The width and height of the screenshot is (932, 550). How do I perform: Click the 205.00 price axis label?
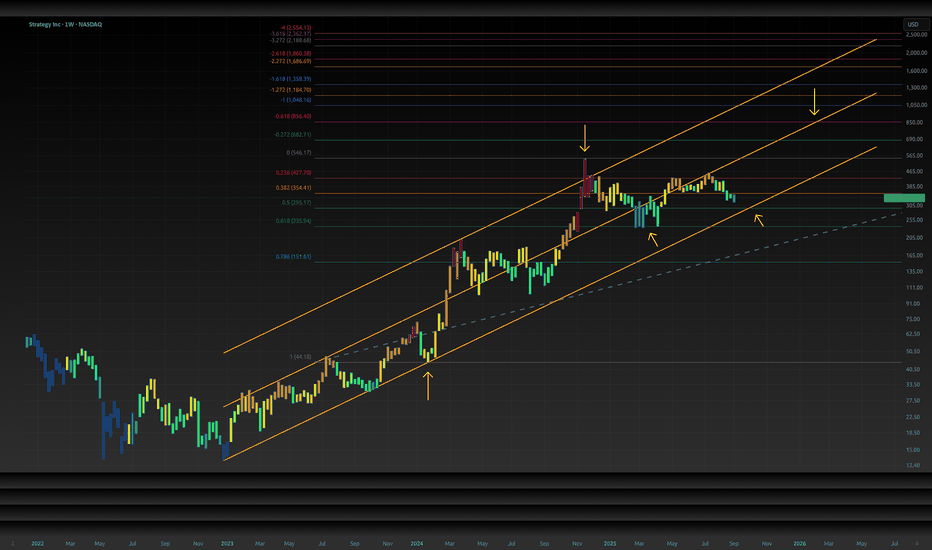coord(914,238)
